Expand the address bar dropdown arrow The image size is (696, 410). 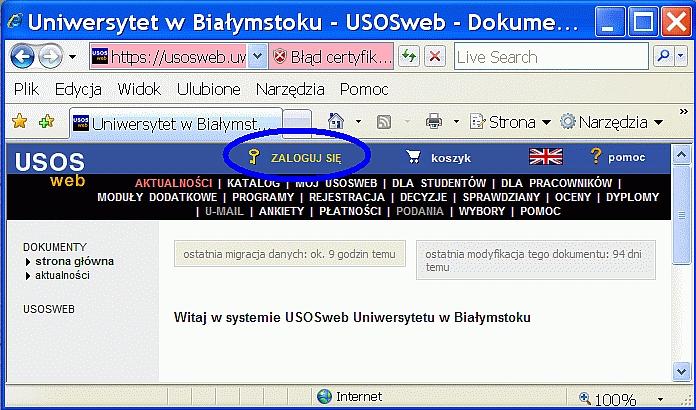click(x=257, y=56)
